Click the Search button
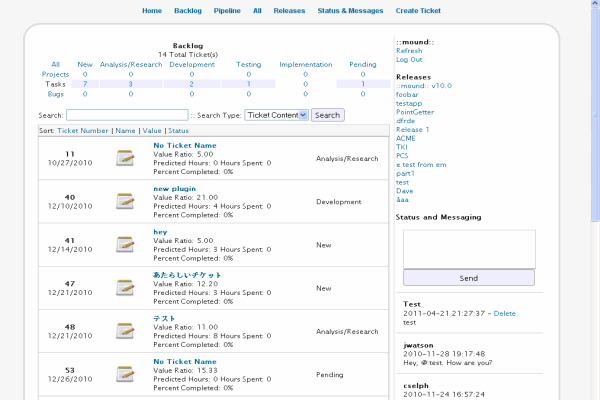 (x=328, y=115)
